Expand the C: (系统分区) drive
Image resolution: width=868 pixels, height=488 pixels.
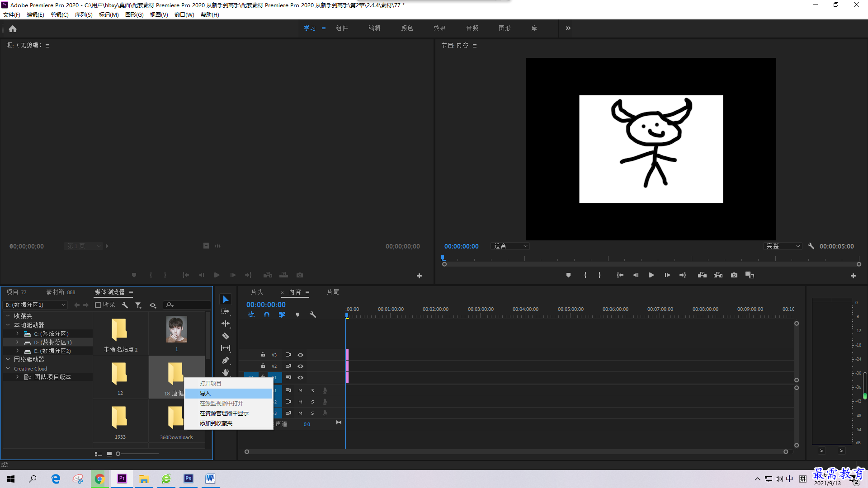click(17, 333)
